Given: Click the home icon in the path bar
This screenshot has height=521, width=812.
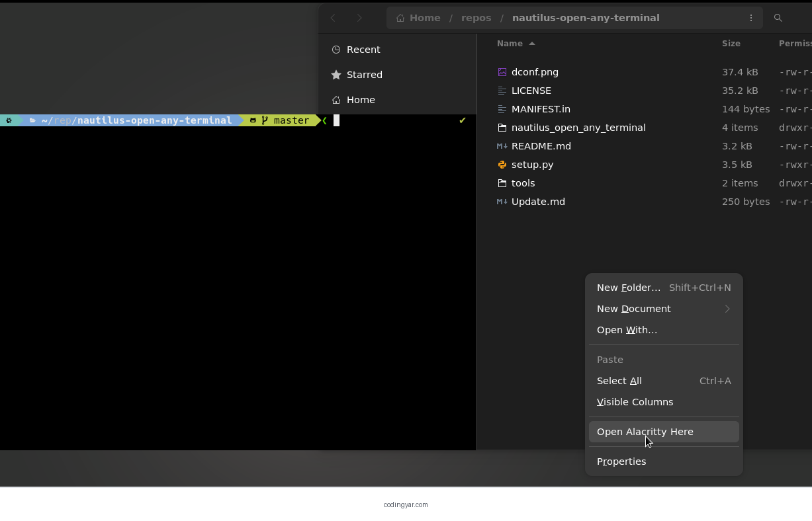Looking at the screenshot, I should pos(400,18).
